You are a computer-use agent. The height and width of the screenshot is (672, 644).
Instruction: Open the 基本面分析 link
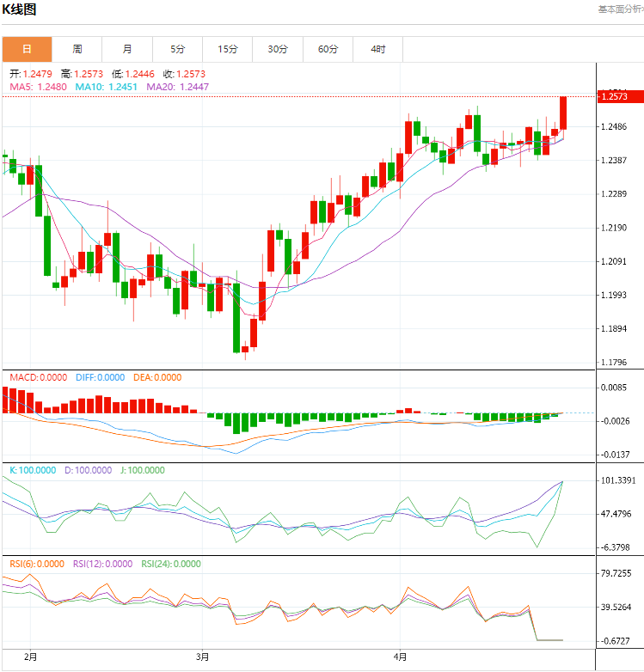coord(621,9)
